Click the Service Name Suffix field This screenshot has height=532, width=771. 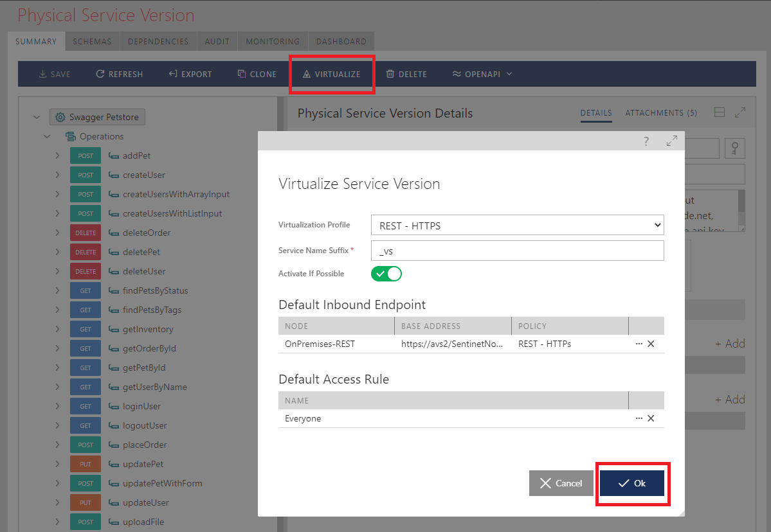point(517,251)
